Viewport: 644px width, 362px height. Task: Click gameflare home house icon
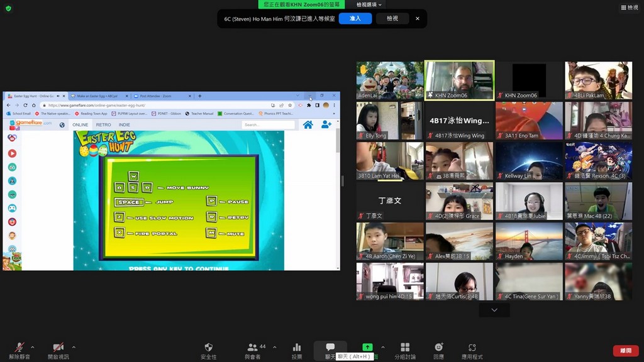[308, 124]
